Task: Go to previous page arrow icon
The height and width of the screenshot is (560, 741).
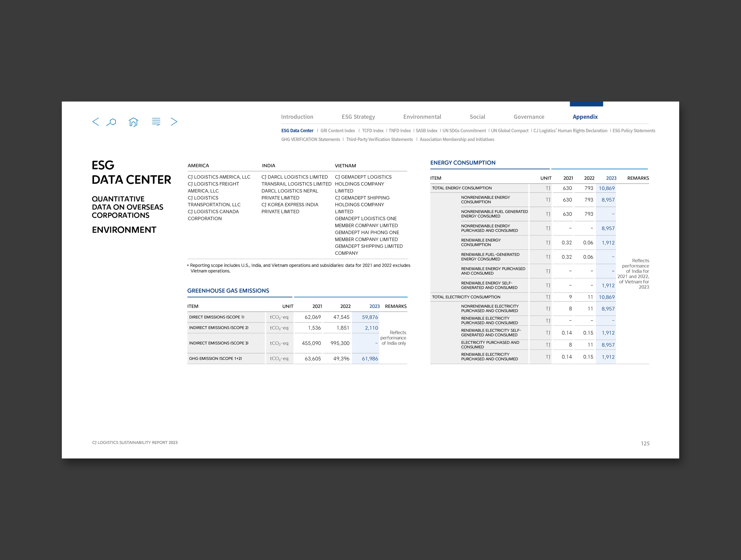Action: point(95,122)
